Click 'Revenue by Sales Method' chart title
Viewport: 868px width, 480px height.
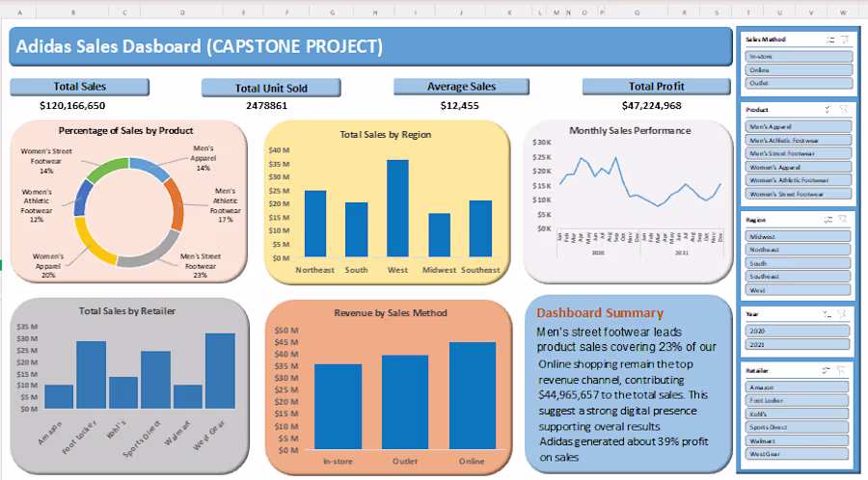coord(391,313)
